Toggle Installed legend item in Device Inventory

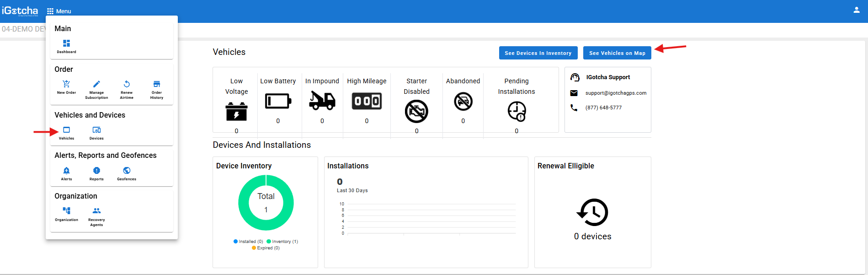click(x=248, y=242)
